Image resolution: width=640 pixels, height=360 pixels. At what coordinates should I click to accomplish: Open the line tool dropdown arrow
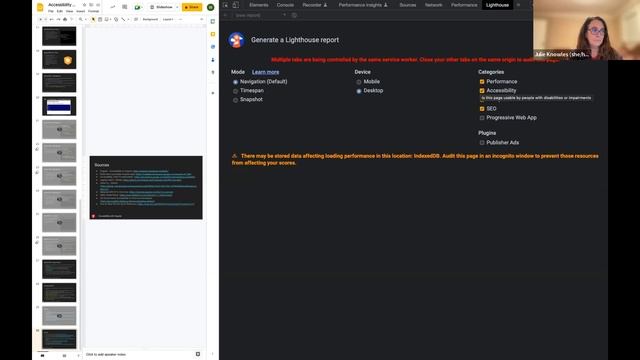click(x=128, y=19)
